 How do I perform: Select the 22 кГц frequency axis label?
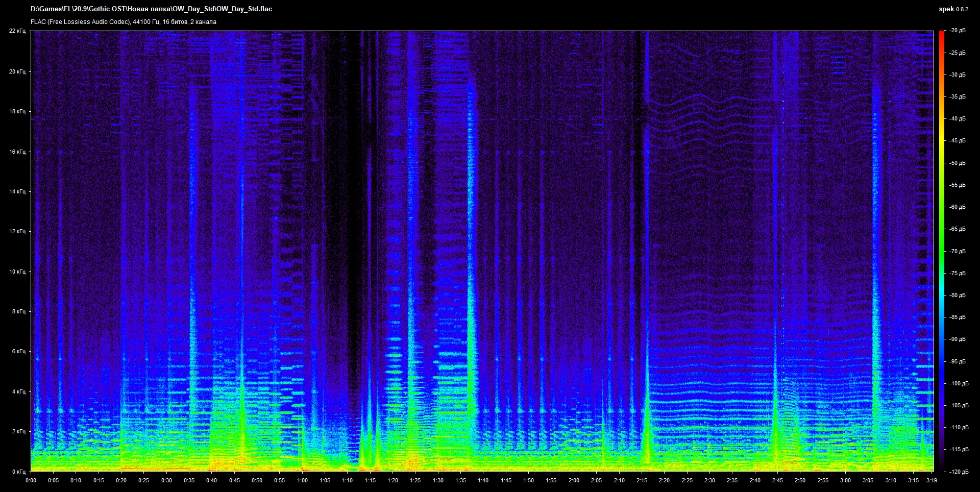pyautogui.click(x=18, y=31)
